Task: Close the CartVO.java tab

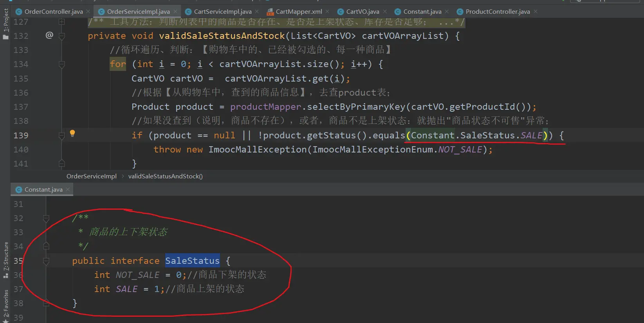Action: click(385, 12)
